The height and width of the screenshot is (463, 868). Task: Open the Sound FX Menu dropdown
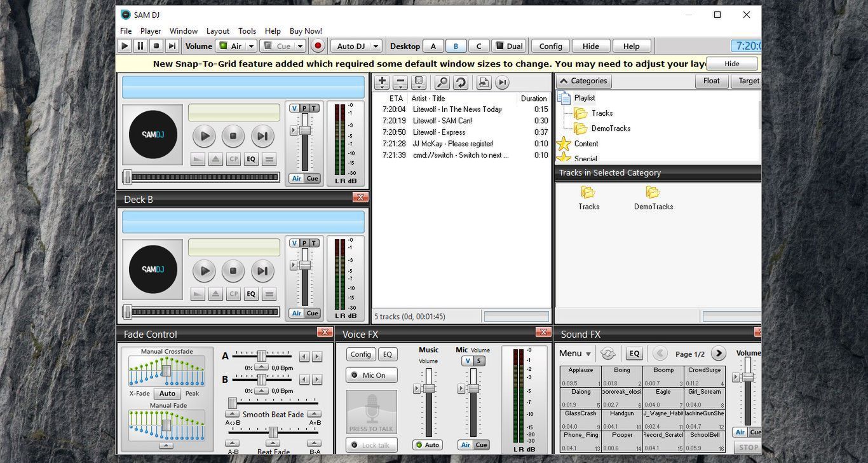point(575,354)
